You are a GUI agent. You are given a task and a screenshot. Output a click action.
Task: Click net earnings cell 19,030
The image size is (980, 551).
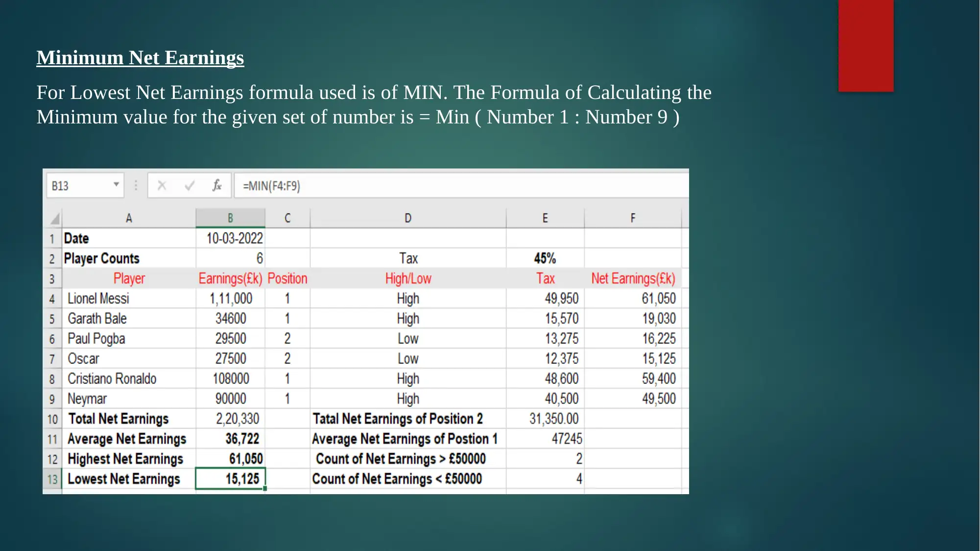[x=633, y=319]
